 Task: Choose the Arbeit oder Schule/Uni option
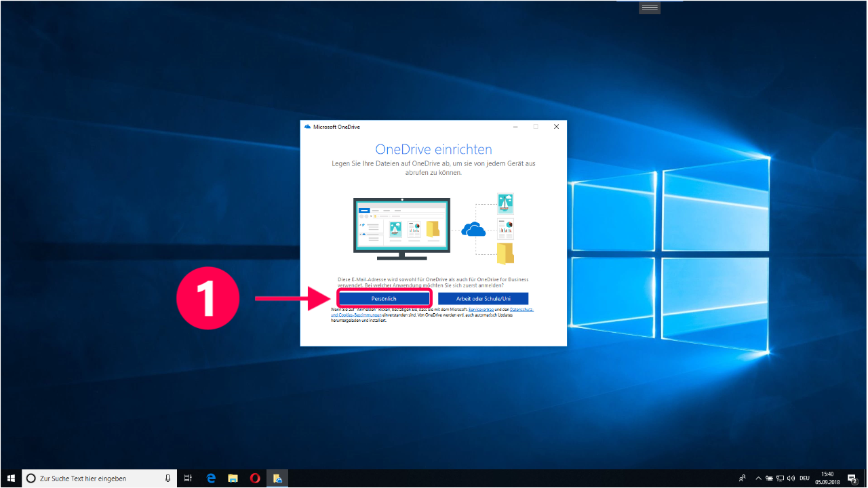tap(483, 298)
